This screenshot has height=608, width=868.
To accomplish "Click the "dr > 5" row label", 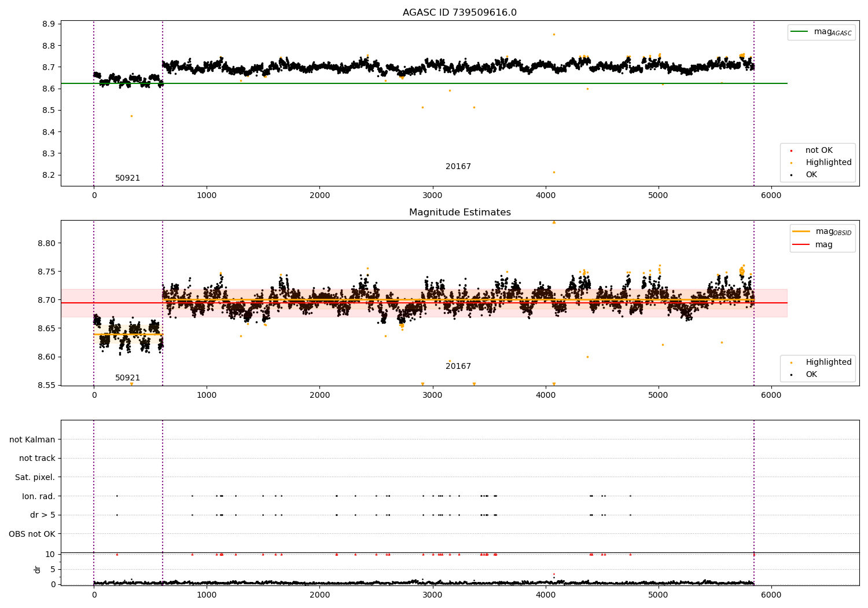I will pos(43,515).
